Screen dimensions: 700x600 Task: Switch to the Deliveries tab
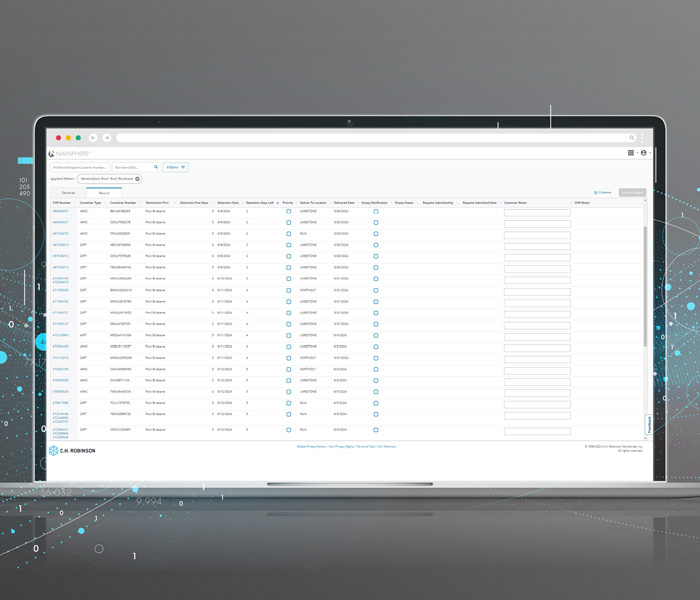pyautogui.click(x=68, y=192)
